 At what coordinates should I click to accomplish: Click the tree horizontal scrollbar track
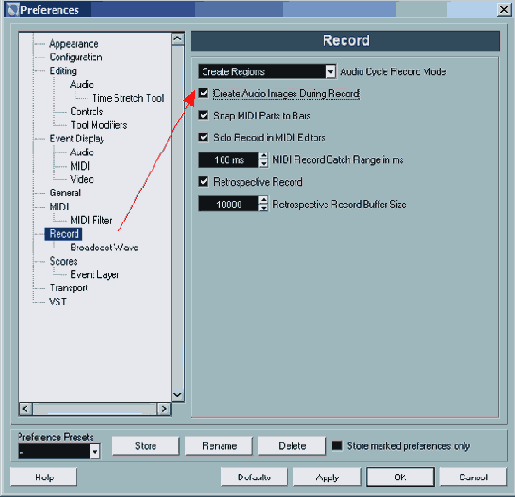[x=95, y=409]
